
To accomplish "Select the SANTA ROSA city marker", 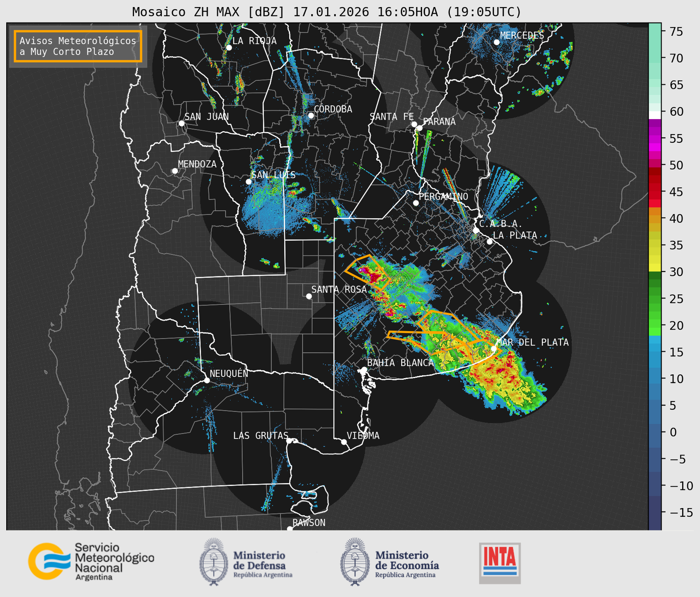I will 309,296.
